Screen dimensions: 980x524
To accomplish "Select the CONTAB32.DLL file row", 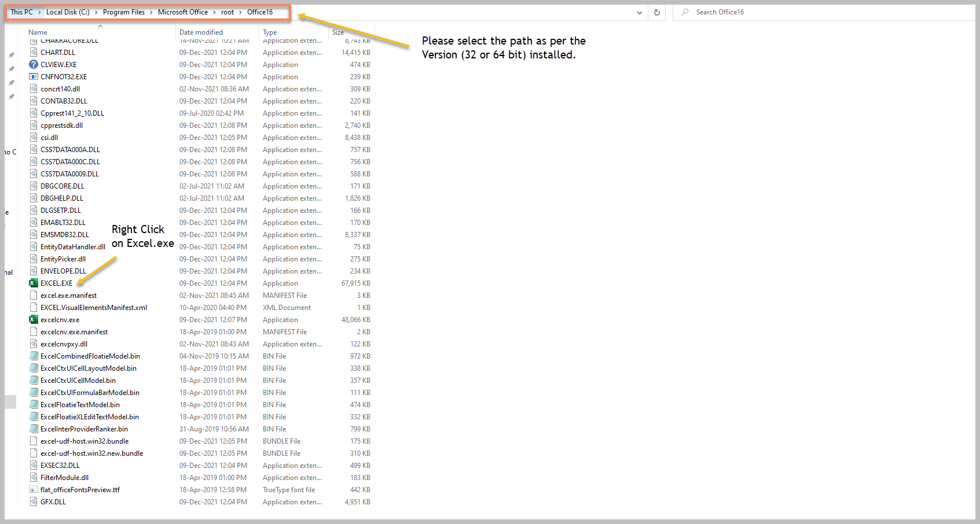I will tap(200, 101).
